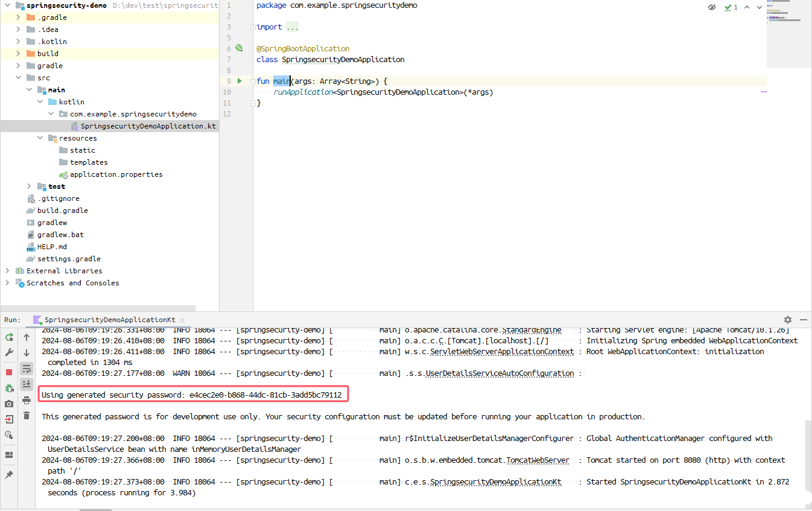Expand the folded import block
812x511 pixels.
(x=253, y=27)
